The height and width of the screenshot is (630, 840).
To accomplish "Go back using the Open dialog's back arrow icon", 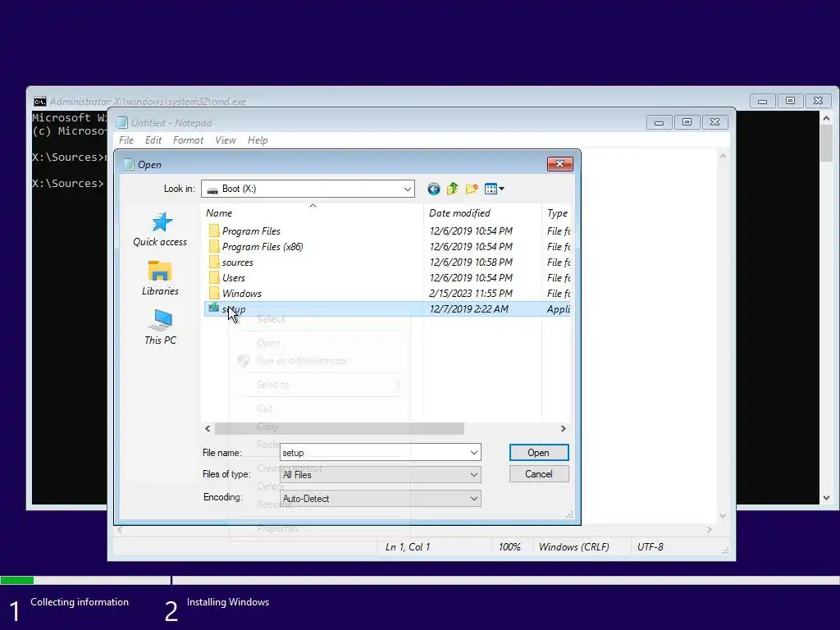I will (433, 189).
